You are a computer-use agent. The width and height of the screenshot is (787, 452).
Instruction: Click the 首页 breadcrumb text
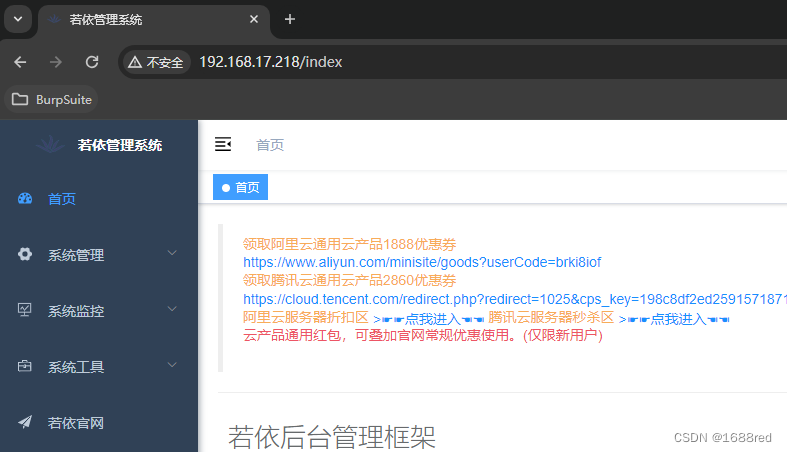coord(270,145)
